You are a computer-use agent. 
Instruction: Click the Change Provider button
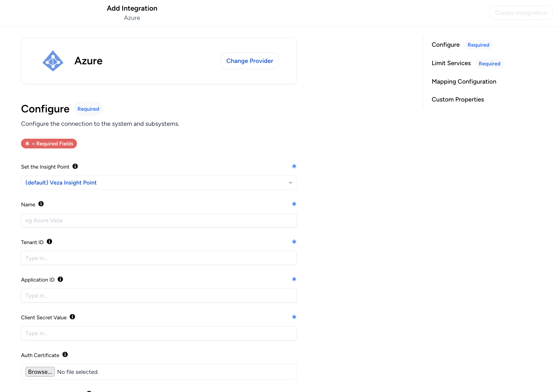250,61
